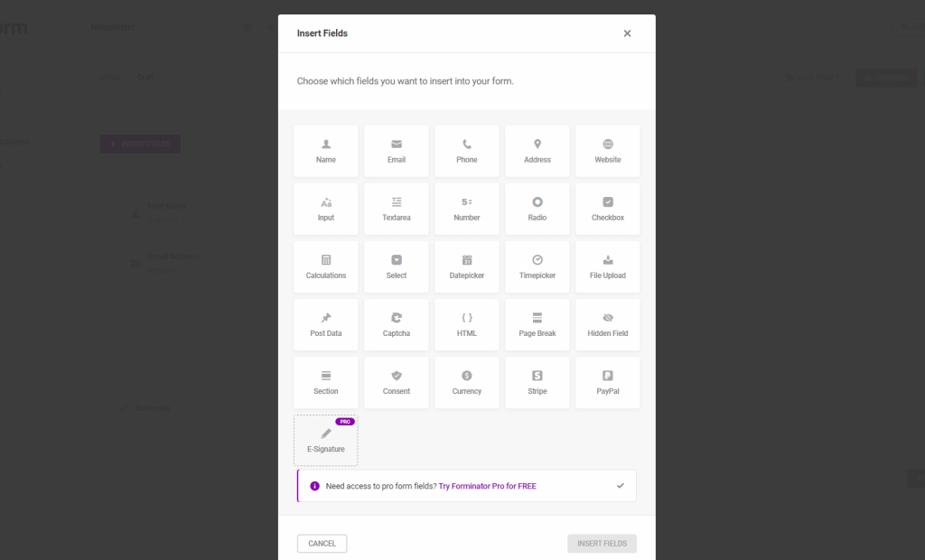925x560 pixels.
Task: Click the E-Signature PRO field
Action: (x=325, y=440)
